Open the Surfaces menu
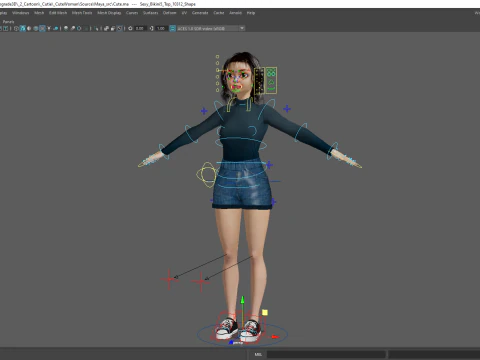Screen dimensions: 480x360 click(x=151, y=13)
